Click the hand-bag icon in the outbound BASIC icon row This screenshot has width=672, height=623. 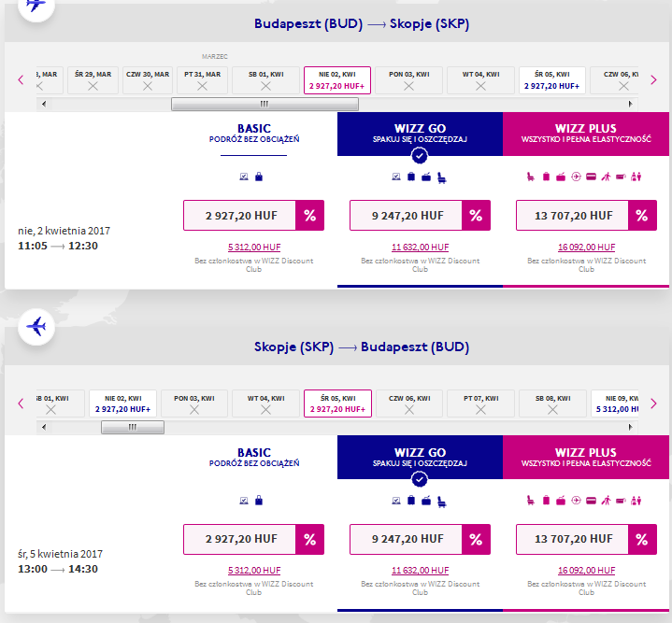tap(259, 177)
